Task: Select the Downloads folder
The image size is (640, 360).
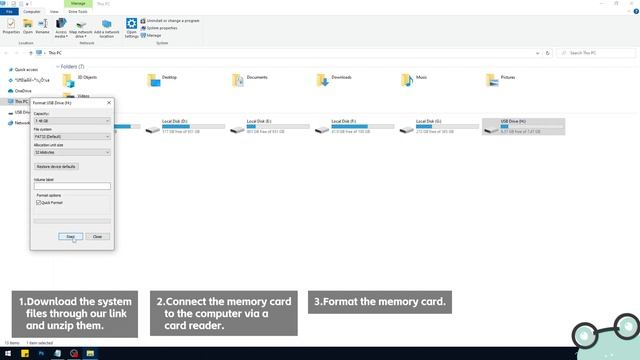Action: [334, 80]
